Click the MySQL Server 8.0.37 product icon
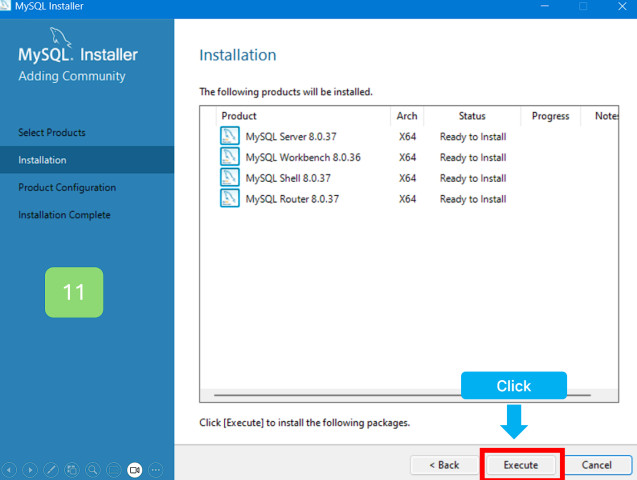Screen dimensions: 637x480 coord(230,136)
